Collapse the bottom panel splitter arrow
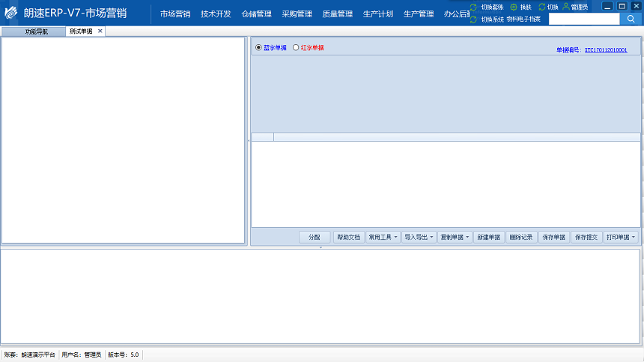Image resolution: width=644 pixels, height=362 pixels. [x=321, y=247]
